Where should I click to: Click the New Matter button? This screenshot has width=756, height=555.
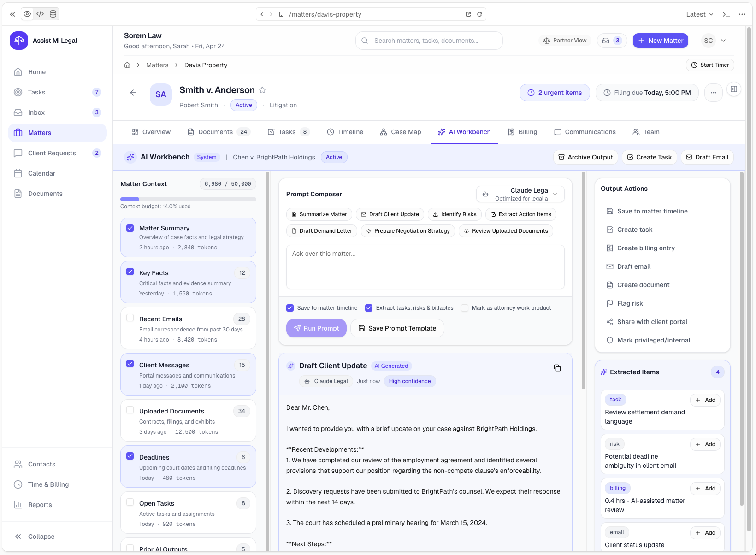pos(661,40)
